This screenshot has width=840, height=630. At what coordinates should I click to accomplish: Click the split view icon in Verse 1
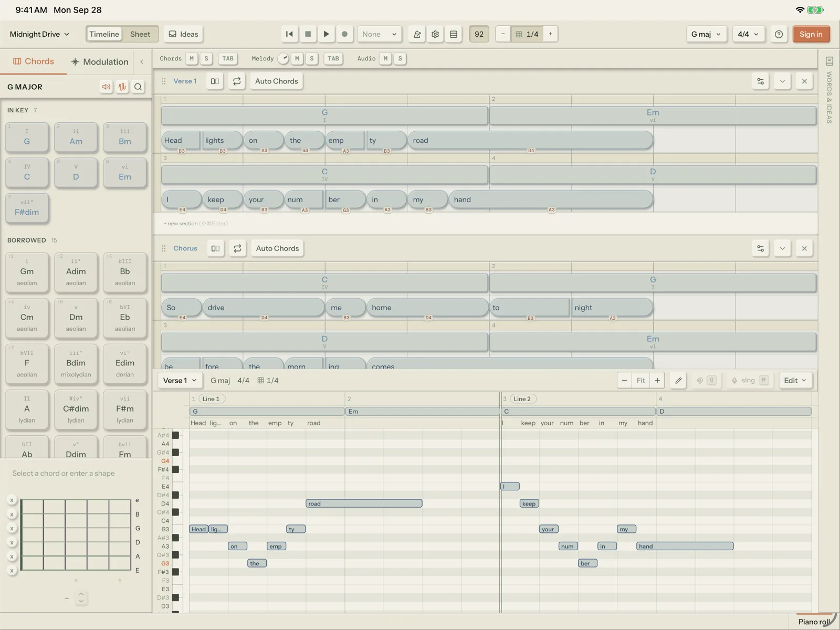[x=215, y=81]
